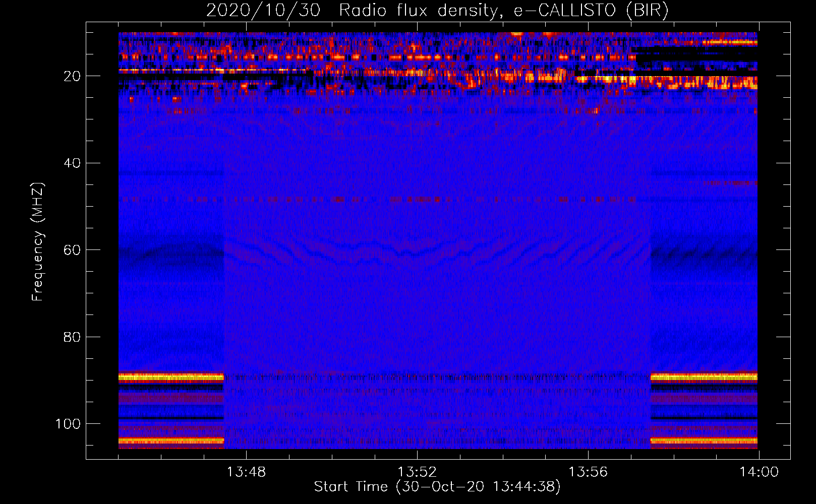Click the 60 frequency tick label
This screenshot has width=816, height=504.
click(72, 250)
